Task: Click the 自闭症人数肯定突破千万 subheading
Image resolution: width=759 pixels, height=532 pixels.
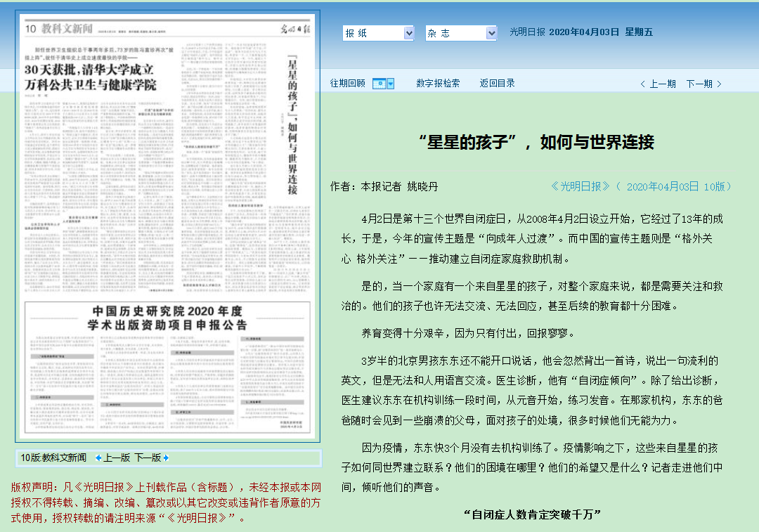Action: point(533,514)
